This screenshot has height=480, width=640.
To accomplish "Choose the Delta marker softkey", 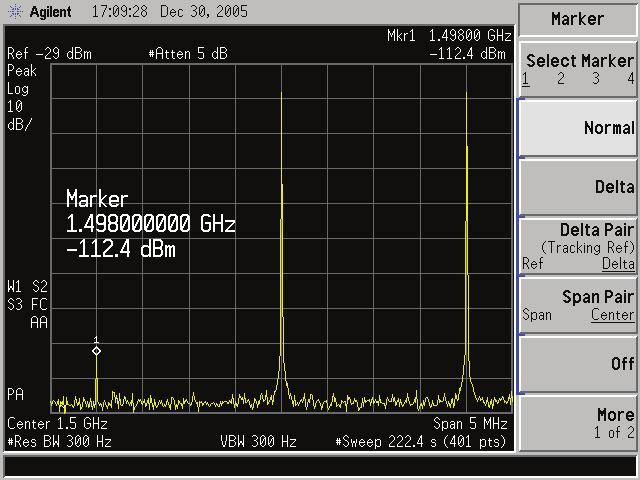I will [578, 187].
